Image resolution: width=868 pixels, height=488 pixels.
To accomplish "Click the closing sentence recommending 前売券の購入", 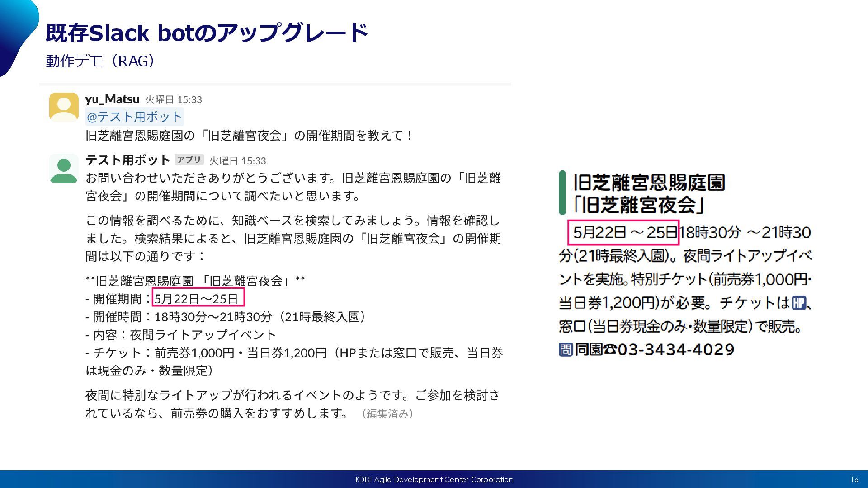I will pos(293,404).
